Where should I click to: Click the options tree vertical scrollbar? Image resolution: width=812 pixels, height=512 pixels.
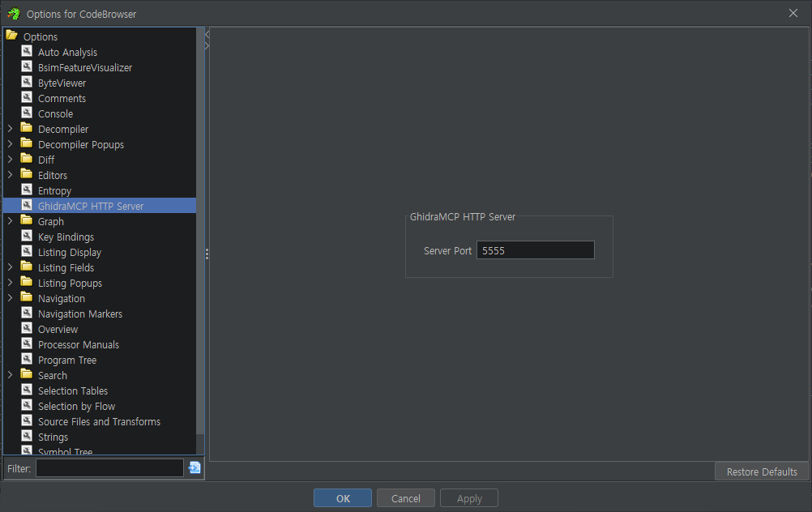(200, 230)
